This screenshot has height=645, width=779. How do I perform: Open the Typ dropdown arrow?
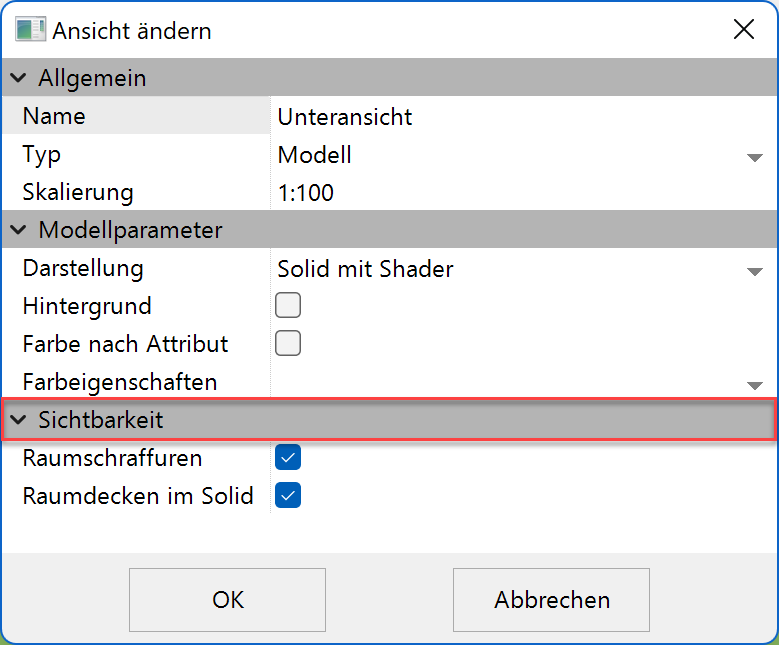tap(754, 157)
